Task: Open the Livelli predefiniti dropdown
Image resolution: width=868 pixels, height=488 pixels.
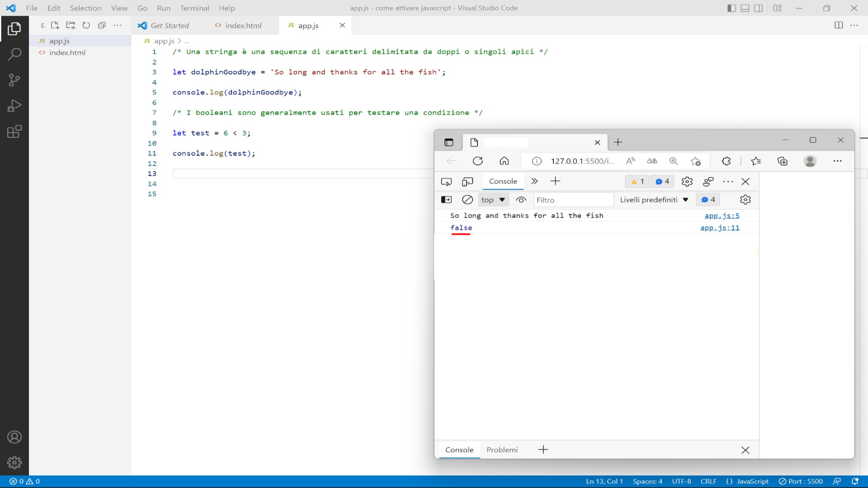Action: (x=654, y=200)
